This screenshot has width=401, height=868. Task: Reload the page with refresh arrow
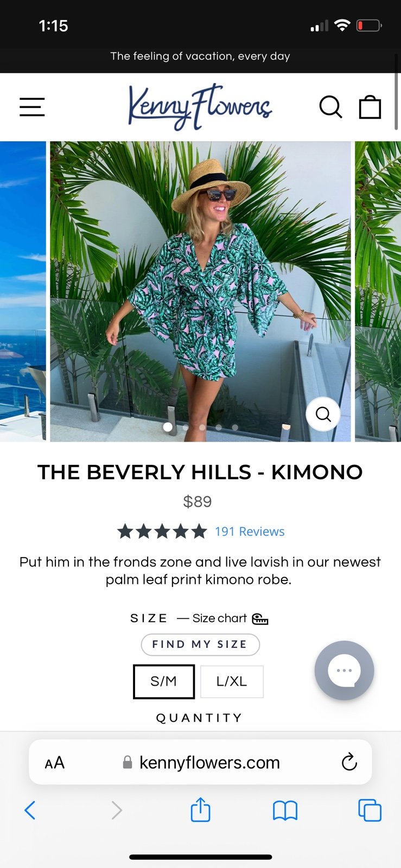[349, 762]
